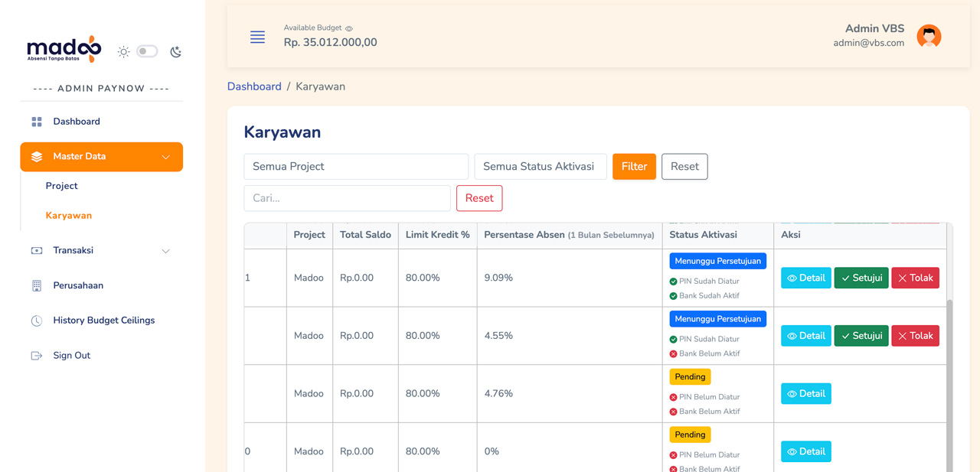The width and height of the screenshot is (980, 472).
Task: Select Project in the sidebar submenu
Action: (62, 186)
